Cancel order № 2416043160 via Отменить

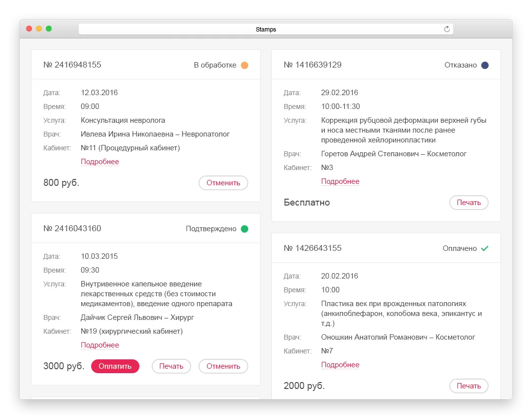click(223, 366)
